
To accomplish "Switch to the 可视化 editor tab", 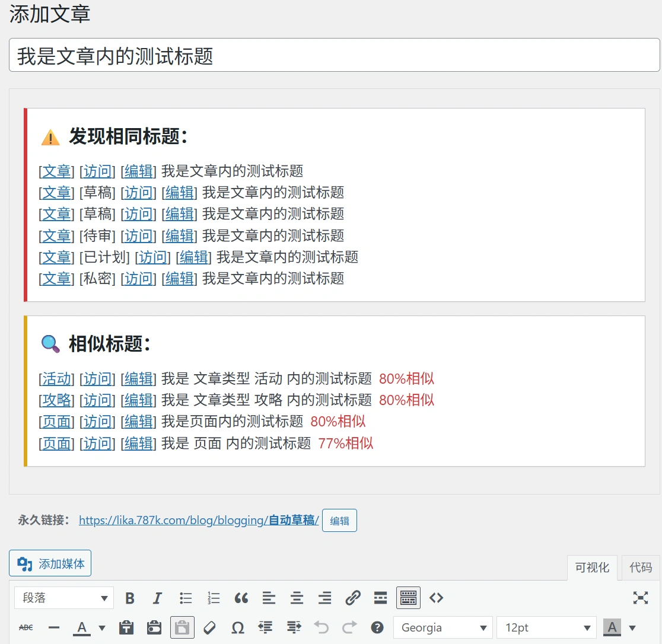I will 592,568.
